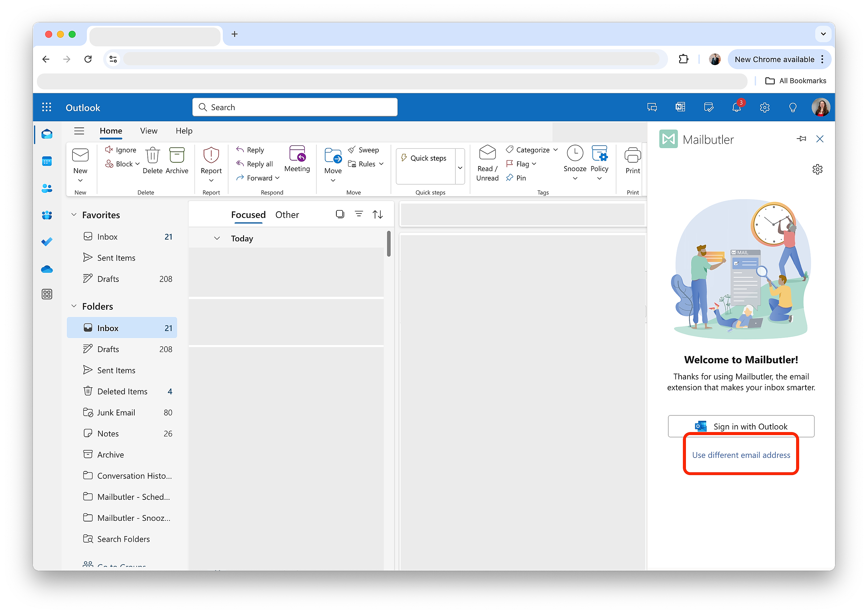Open the New mail dropdown

80,180
